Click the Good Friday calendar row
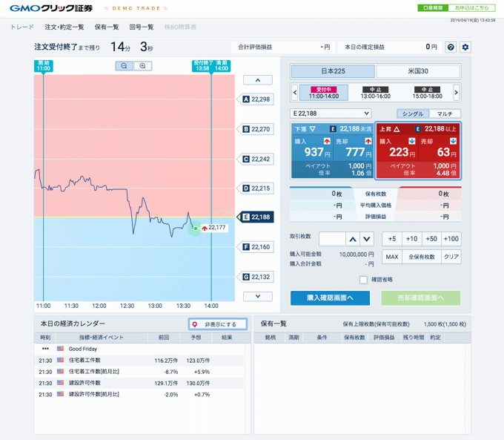The height and width of the screenshot is (440, 504). [139, 349]
